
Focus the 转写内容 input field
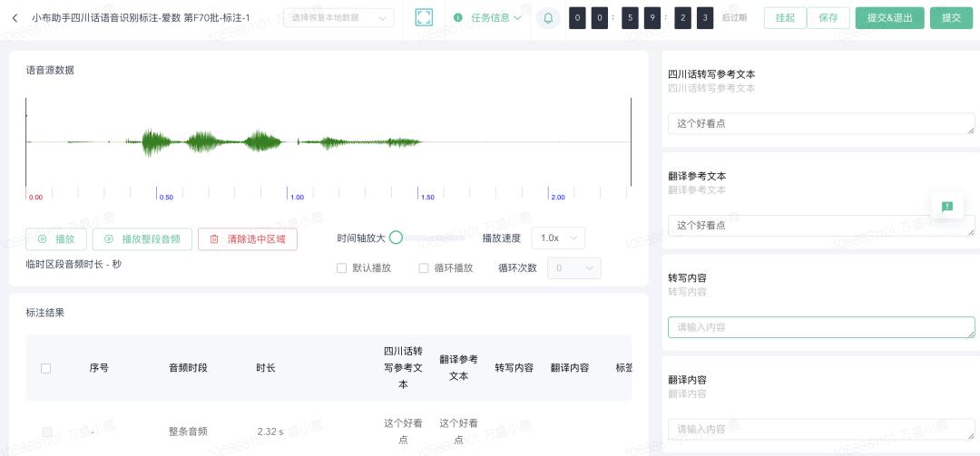821,327
